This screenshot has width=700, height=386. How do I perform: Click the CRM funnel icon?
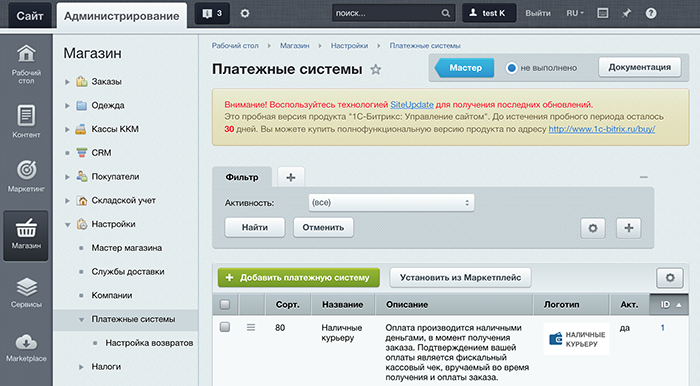81,153
